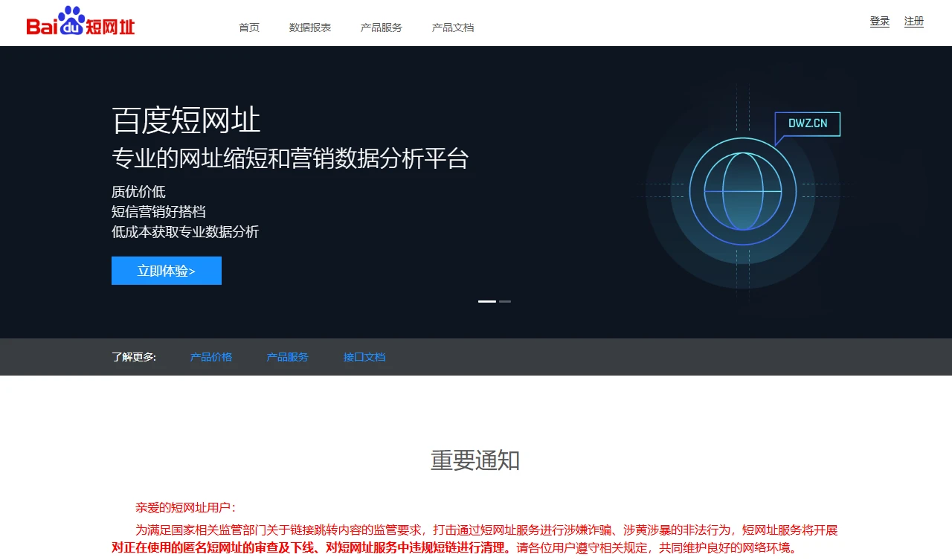Screen dimensions: 952x560
Task: Open the 产品价格 link
Action: coord(211,357)
